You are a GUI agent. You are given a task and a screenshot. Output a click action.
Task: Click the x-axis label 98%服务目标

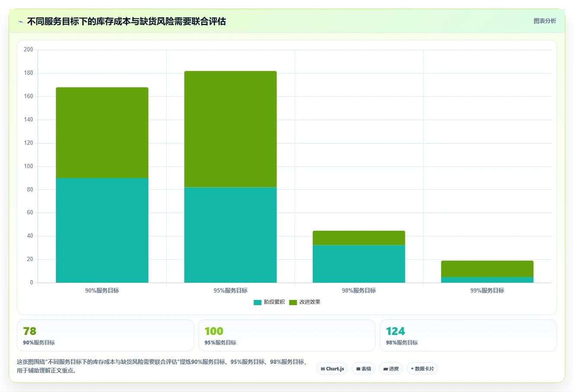pyautogui.click(x=359, y=290)
